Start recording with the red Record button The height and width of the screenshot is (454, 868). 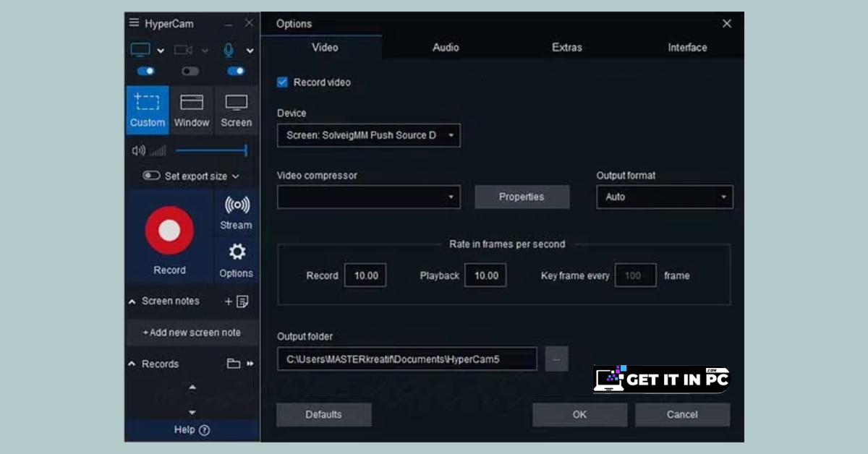click(x=169, y=231)
